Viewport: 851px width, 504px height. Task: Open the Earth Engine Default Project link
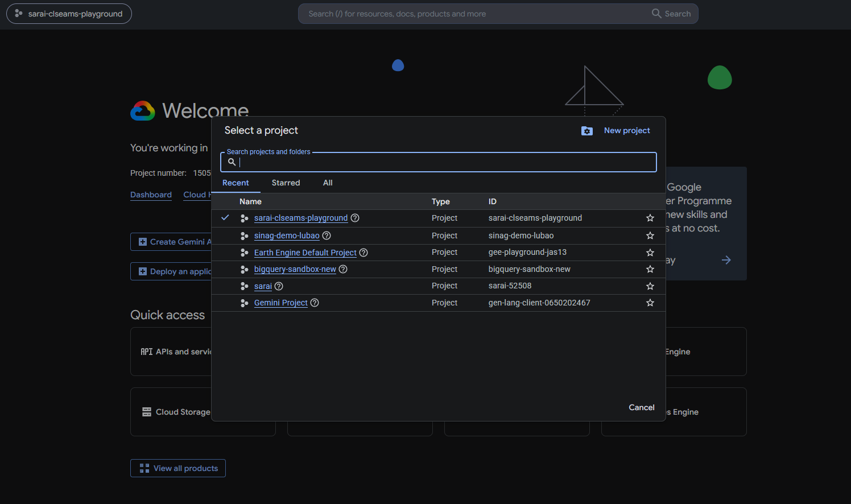click(305, 253)
